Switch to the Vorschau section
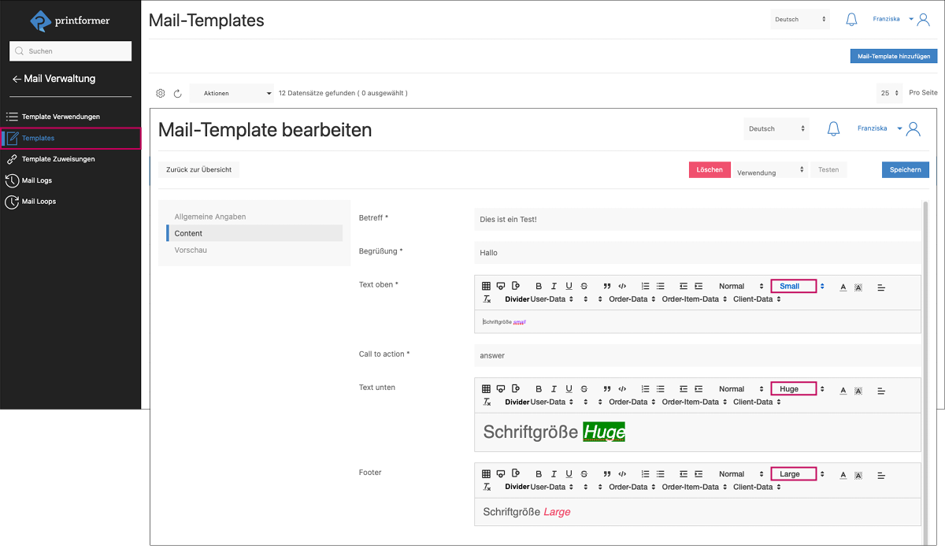The image size is (945, 560). (191, 250)
